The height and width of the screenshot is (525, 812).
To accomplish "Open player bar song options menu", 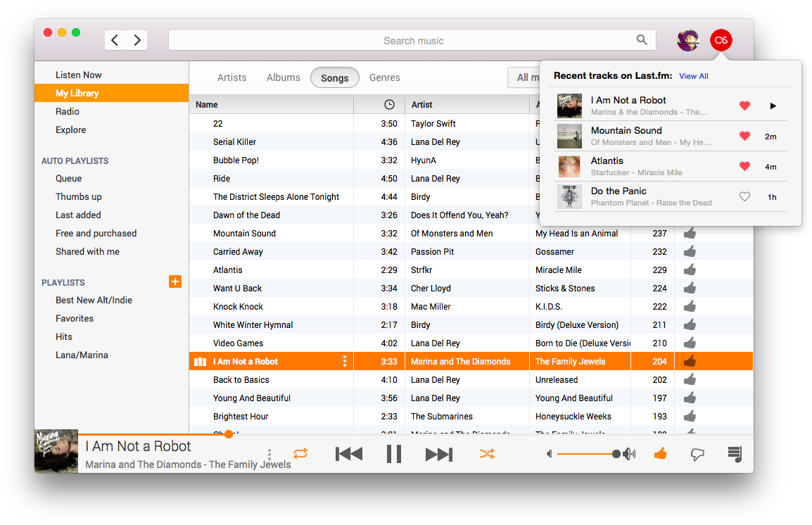I will 269,455.
